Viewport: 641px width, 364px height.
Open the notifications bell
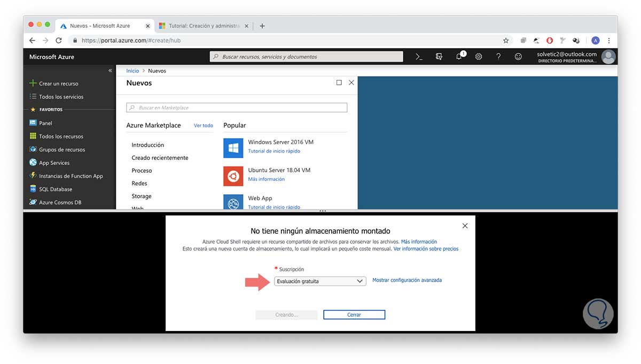[x=459, y=56]
